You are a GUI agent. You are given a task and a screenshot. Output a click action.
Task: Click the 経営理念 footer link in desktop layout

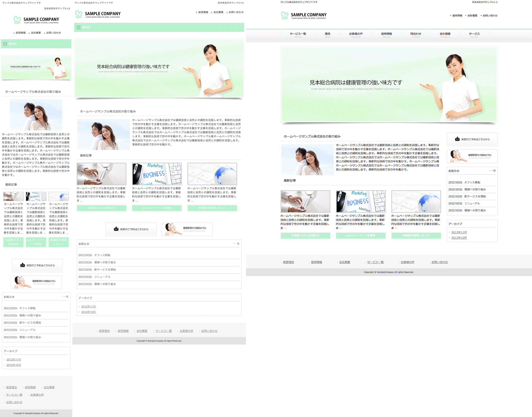(x=288, y=262)
